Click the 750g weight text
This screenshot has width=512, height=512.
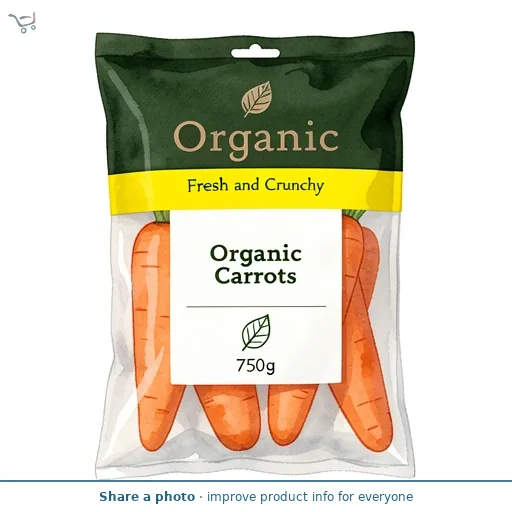pos(256,365)
